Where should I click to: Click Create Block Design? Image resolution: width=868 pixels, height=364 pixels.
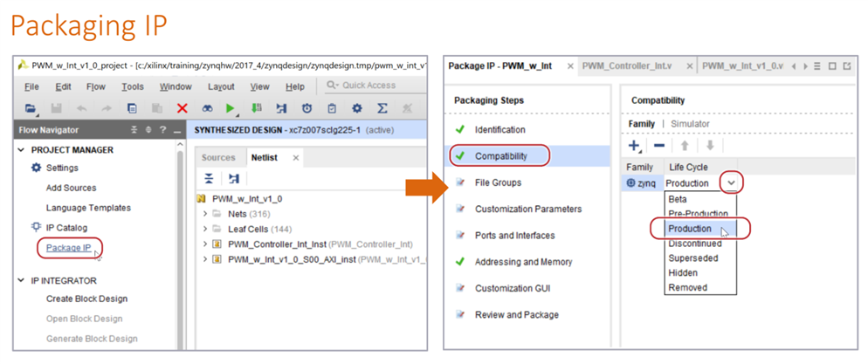pyautogui.click(x=86, y=299)
